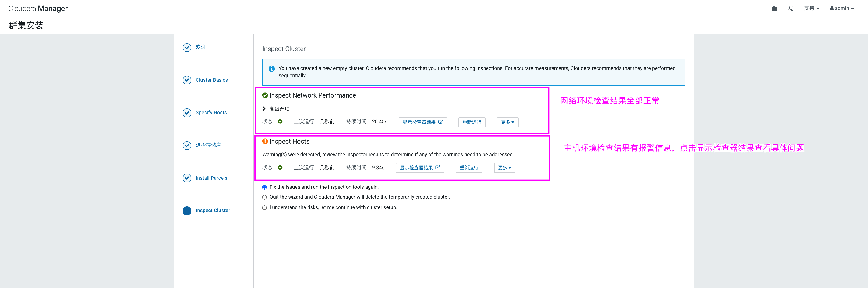Click the Welcome step checkmark circle
This screenshot has width=868, height=288.
[x=187, y=47]
